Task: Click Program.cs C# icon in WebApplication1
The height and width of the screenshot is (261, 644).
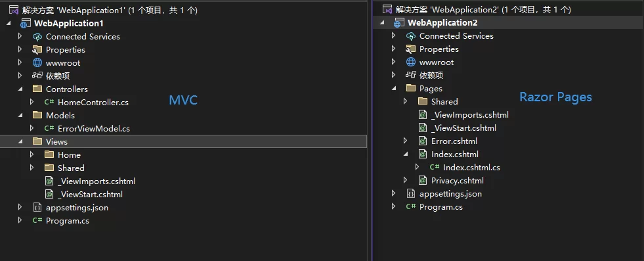Action: 37,221
